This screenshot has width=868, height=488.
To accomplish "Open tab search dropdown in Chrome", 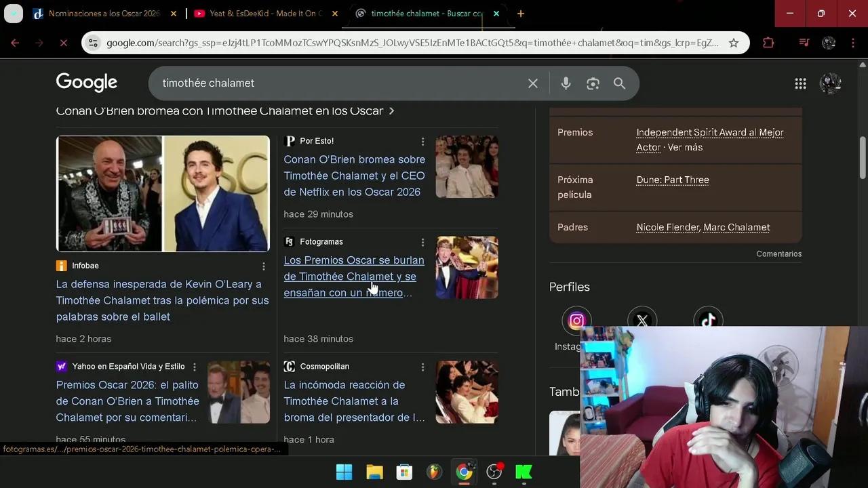I will pos(14,14).
